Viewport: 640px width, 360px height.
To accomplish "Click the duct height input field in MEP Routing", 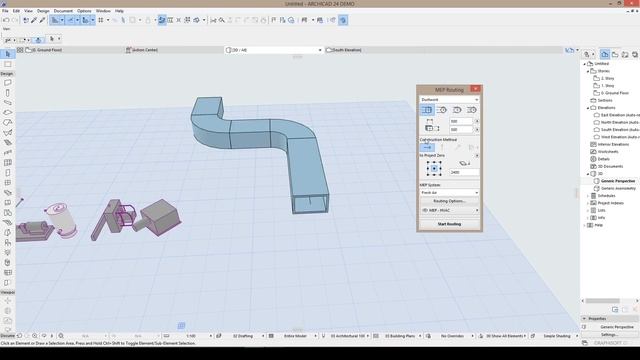I will (x=461, y=129).
